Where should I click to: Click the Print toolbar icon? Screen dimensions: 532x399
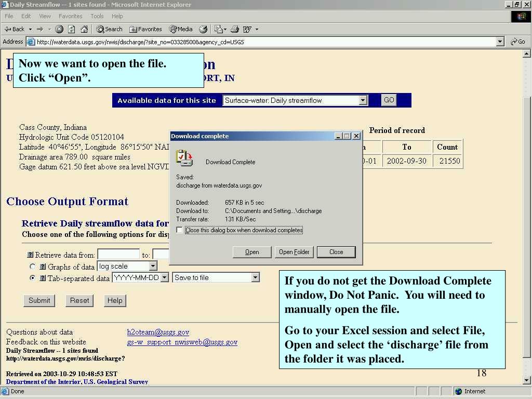click(x=235, y=29)
